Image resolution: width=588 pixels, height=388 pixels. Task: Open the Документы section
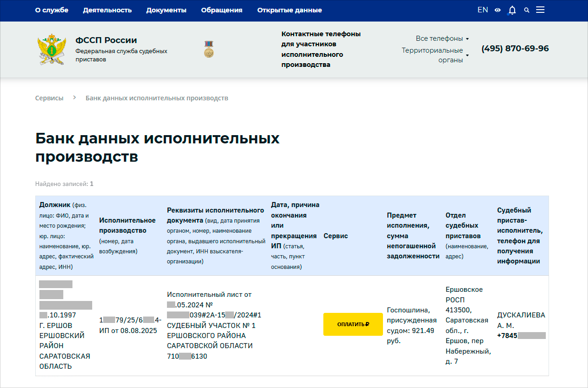pyautogui.click(x=166, y=10)
